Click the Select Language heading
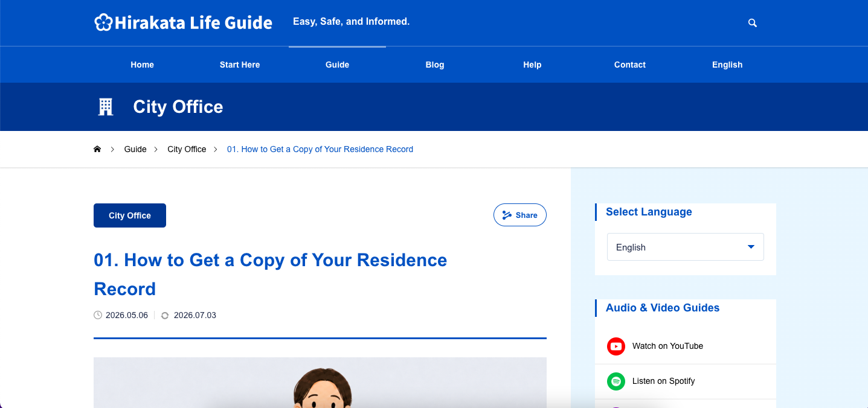 click(x=649, y=212)
